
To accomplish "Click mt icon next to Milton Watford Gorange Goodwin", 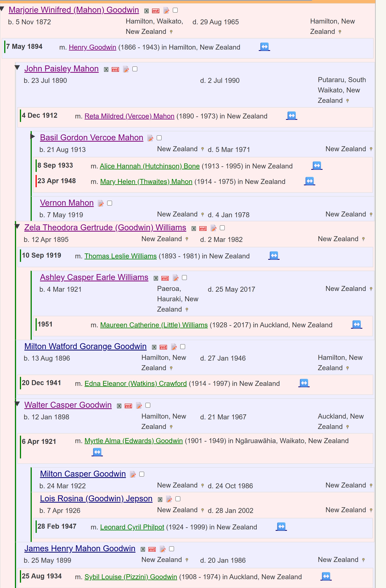I will 163,347.
